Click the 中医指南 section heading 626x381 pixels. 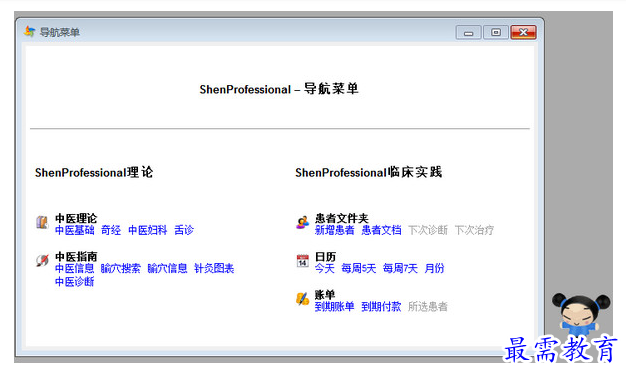point(76,257)
